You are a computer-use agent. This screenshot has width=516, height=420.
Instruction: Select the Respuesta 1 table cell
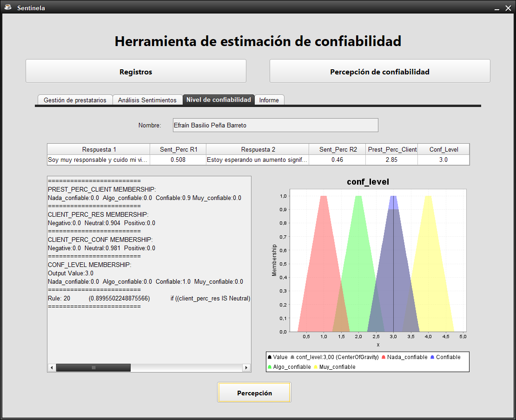point(99,160)
